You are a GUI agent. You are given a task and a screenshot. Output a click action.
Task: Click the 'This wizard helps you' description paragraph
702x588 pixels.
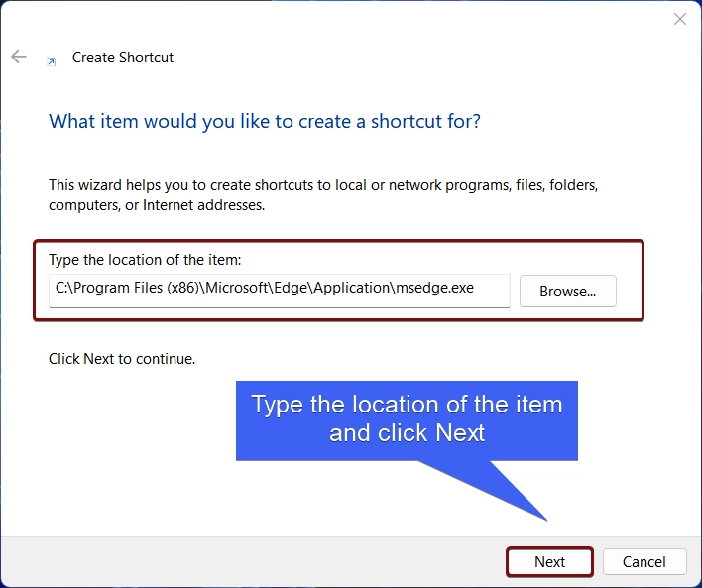pos(323,194)
